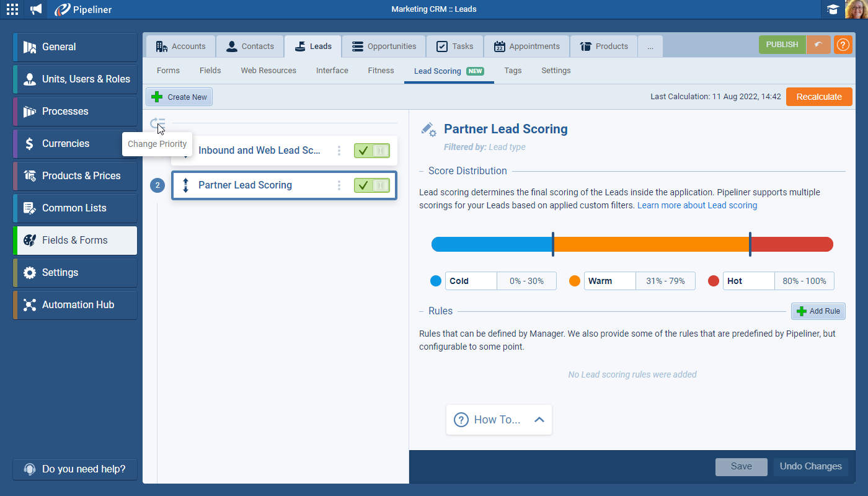Viewport: 868px width, 496px height.
Task: Click the Change Priority icon
Action: pyautogui.click(x=158, y=123)
